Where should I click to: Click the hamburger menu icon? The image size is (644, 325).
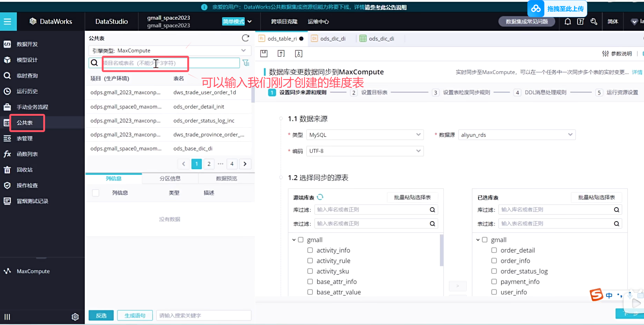[x=7, y=22]
